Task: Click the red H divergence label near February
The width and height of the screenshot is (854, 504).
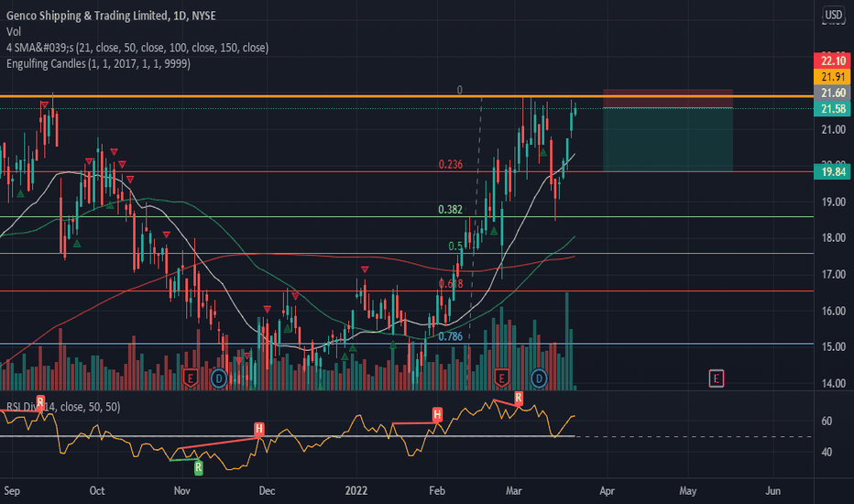Action: tap(437, 414)
